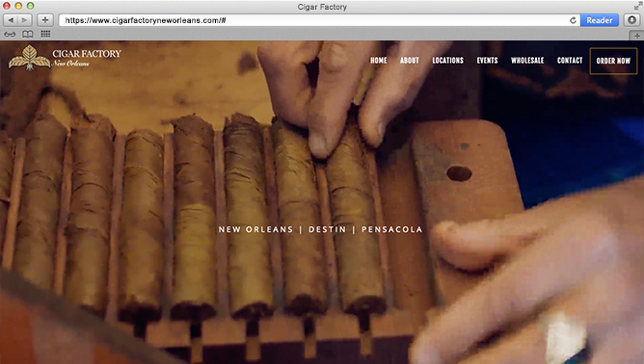Open the LOCATIONS nav item
Viewport: 644px width, 364px height.
click(447, 61)
